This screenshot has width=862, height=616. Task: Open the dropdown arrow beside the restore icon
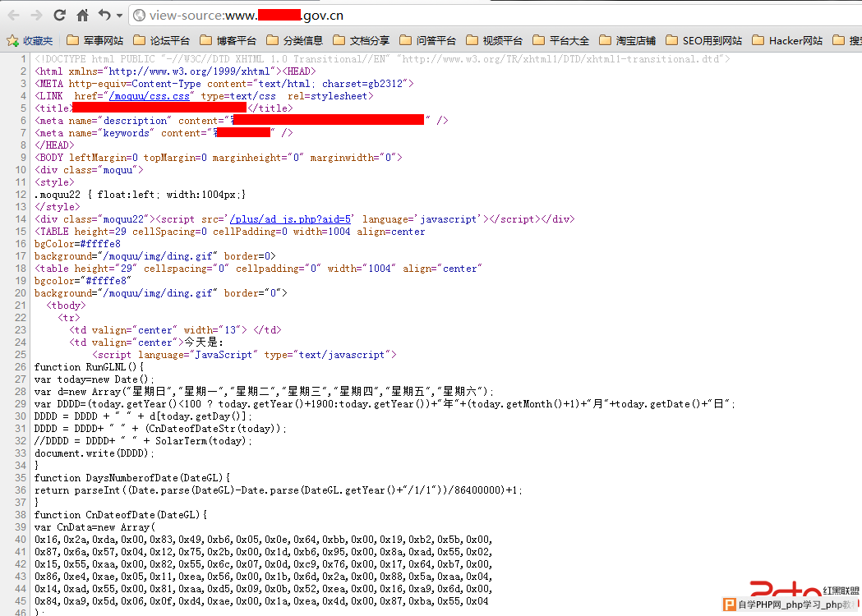119,16
